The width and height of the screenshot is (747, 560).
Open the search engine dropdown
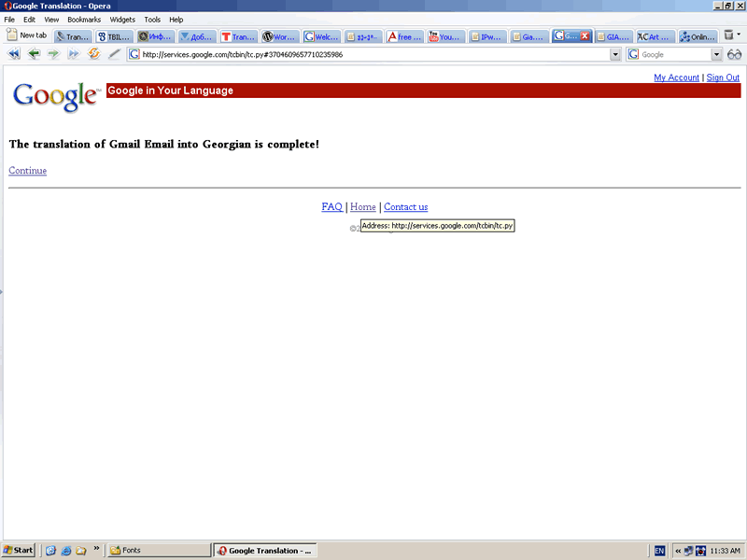[716, 54]
